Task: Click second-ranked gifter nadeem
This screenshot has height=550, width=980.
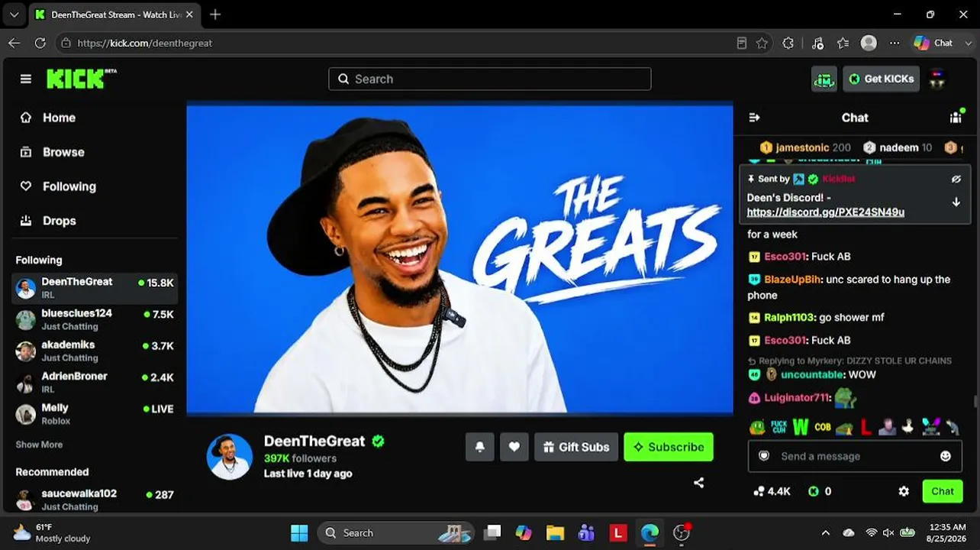Action: tap(898, 147)
